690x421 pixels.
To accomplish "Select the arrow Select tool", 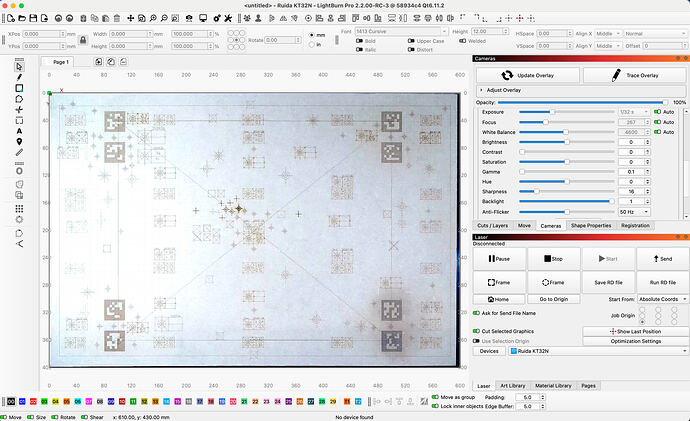I will pyautogui.click(x=19, y=67).
